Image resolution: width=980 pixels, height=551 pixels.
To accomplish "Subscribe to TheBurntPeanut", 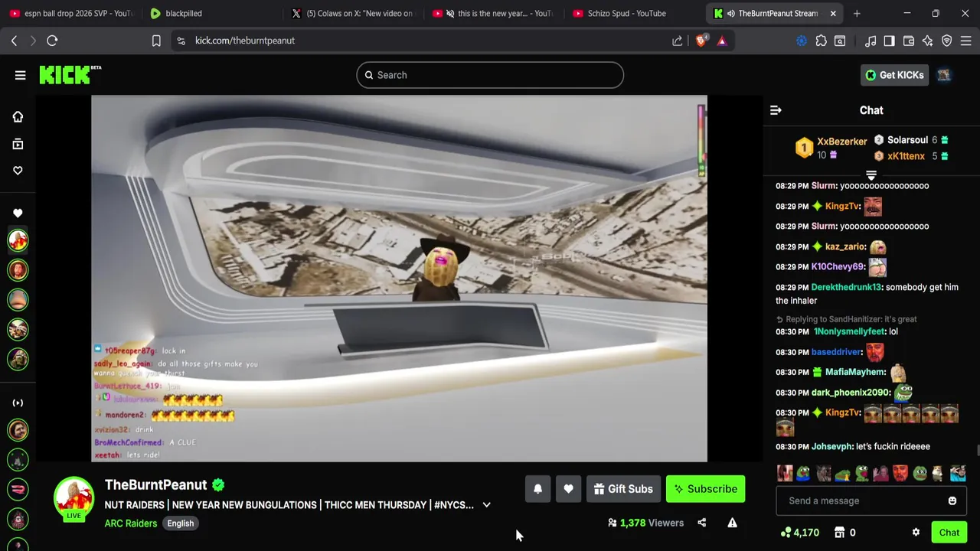I will 705,489.
